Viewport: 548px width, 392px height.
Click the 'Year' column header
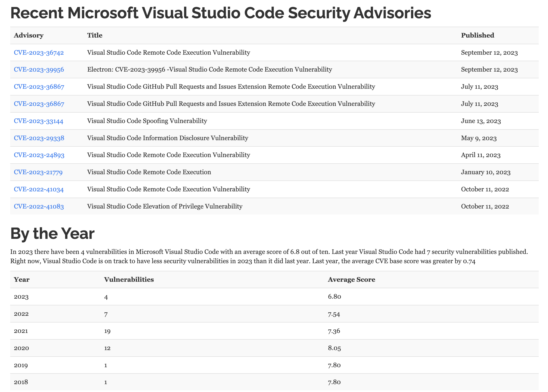click(x=22, y=279)
